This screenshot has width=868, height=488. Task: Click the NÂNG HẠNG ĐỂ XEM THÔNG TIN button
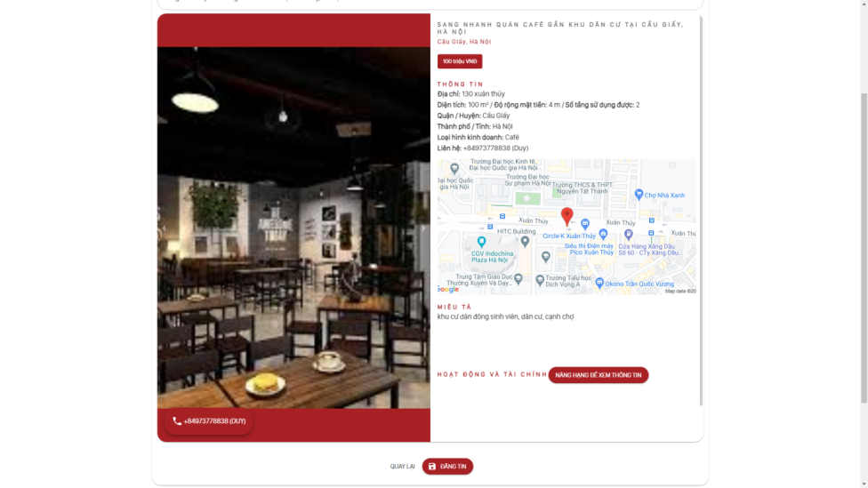point(598,375)
